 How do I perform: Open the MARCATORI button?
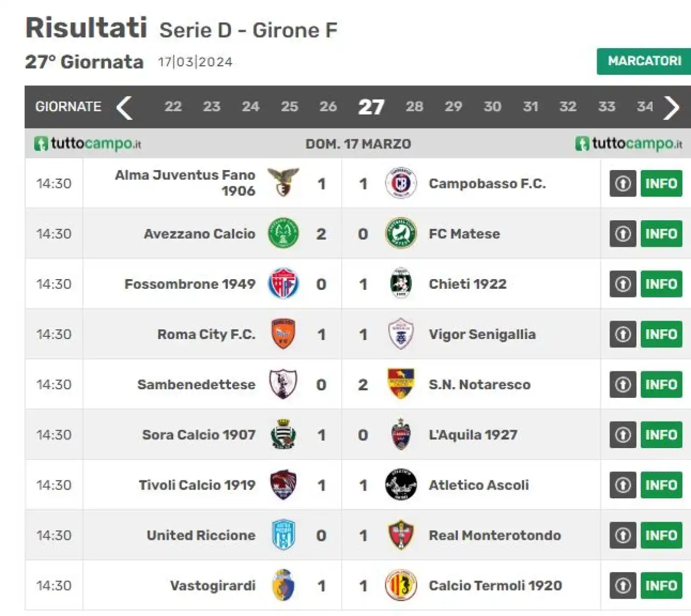click(x=644, y=61)
